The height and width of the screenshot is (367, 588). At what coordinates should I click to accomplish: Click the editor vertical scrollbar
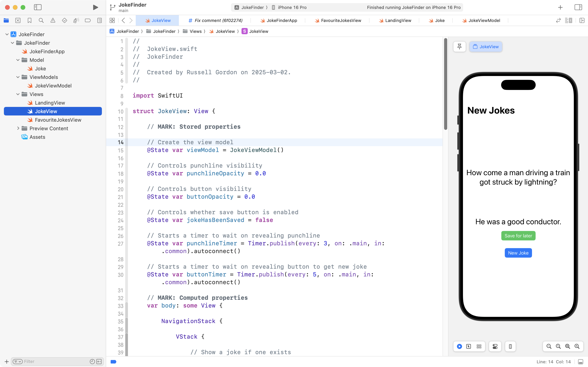(x=445, y=84)
